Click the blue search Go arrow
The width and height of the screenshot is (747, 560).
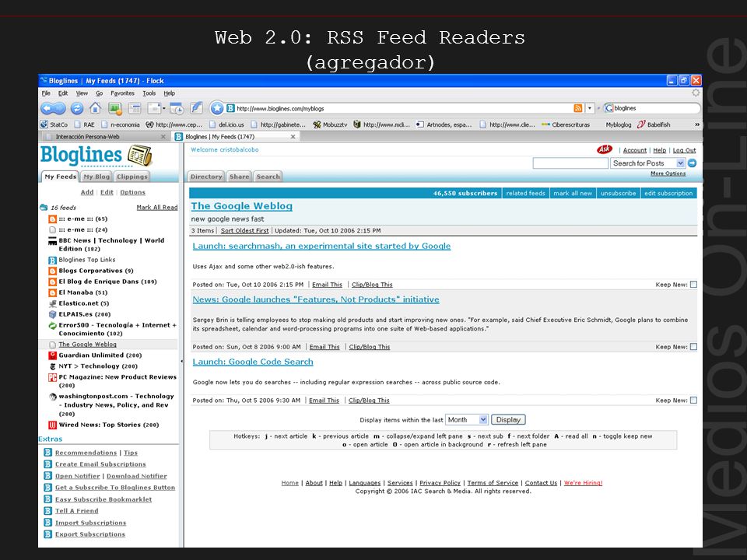pyautogui.click(x=693, y=163)
